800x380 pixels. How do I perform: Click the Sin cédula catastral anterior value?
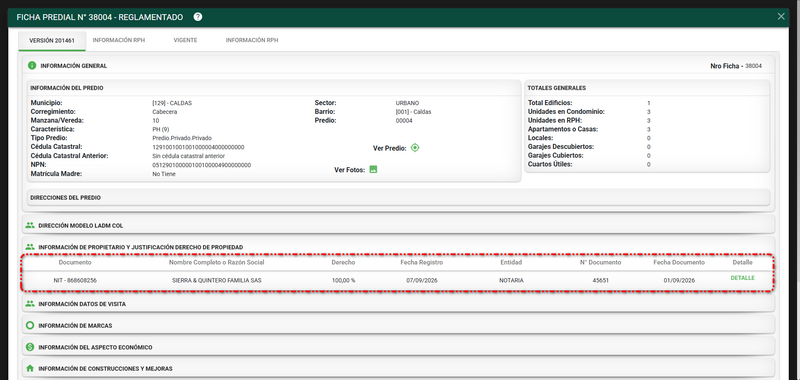(x=188, y=156)
